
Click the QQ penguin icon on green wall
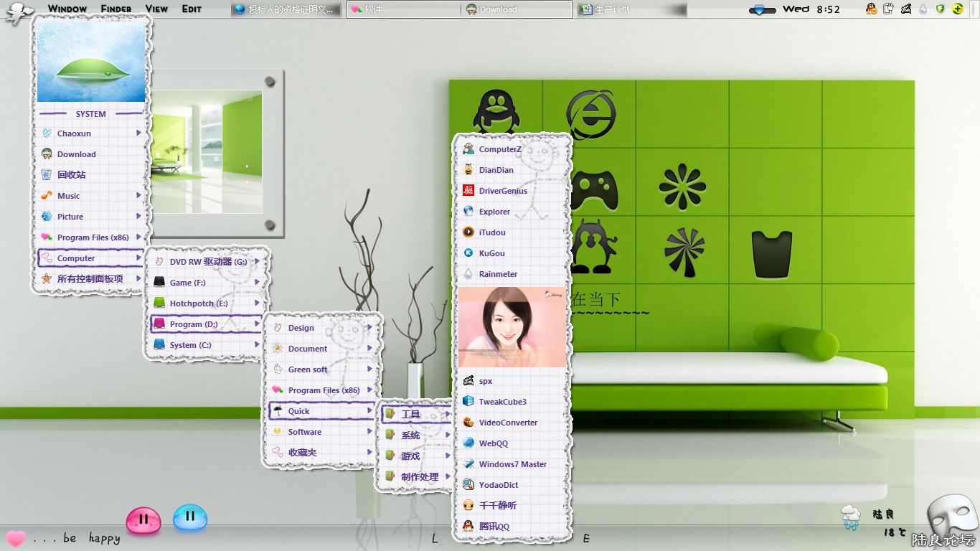pos(496,111)
